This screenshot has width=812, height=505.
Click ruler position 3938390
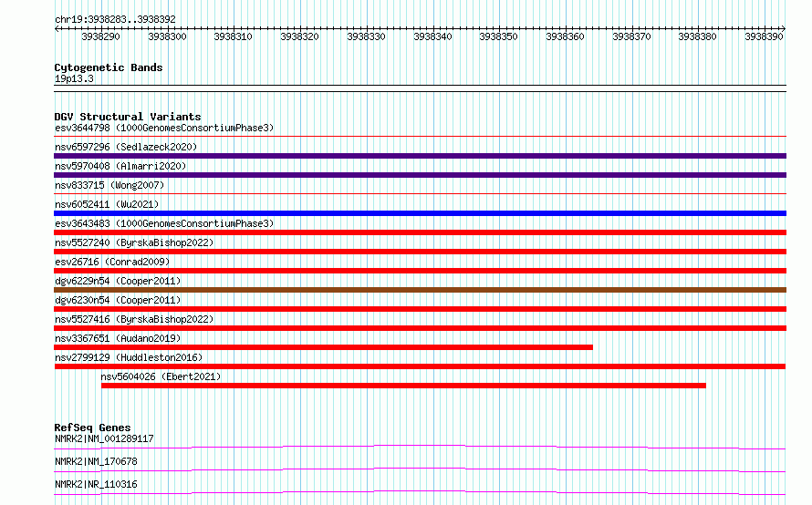(x=764, y=36)
